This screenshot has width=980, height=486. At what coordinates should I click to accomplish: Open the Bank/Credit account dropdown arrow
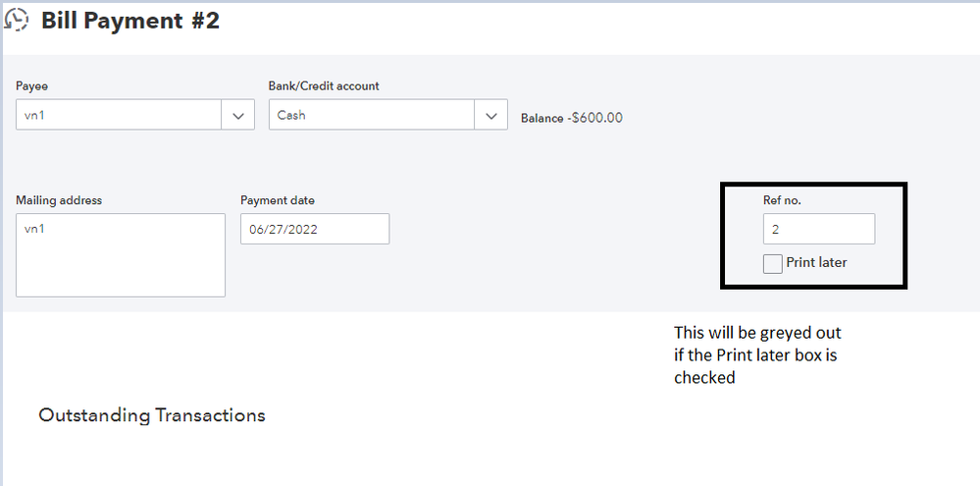(x=490, y=115)
